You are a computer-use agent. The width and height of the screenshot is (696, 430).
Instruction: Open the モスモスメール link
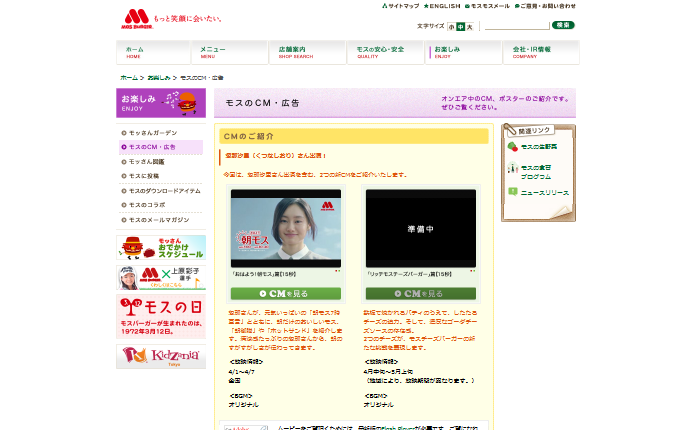pos(487,6)
